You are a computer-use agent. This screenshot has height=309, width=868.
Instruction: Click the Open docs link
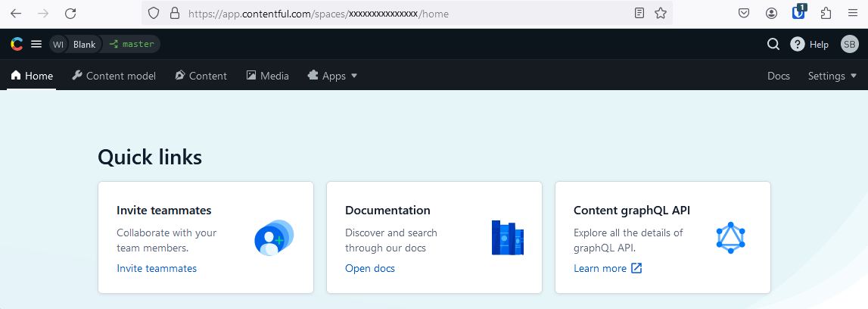(370, 269)
